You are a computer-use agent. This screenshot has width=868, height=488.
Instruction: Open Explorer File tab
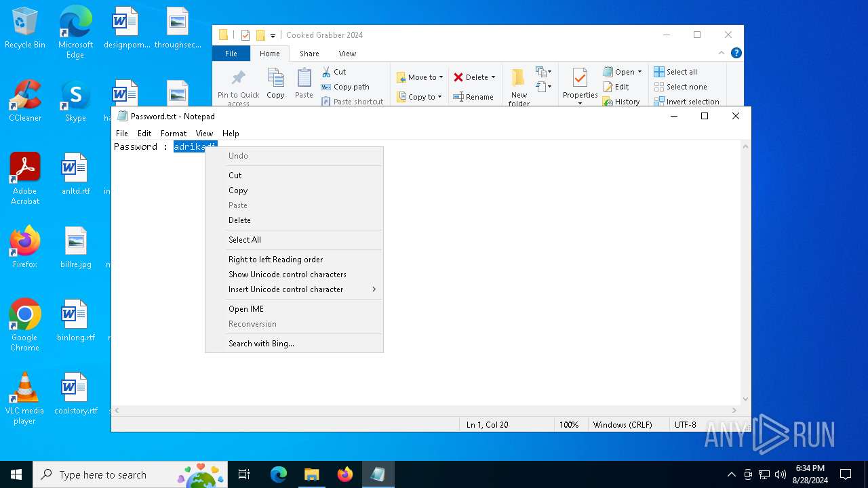click(x=231, y=54)
